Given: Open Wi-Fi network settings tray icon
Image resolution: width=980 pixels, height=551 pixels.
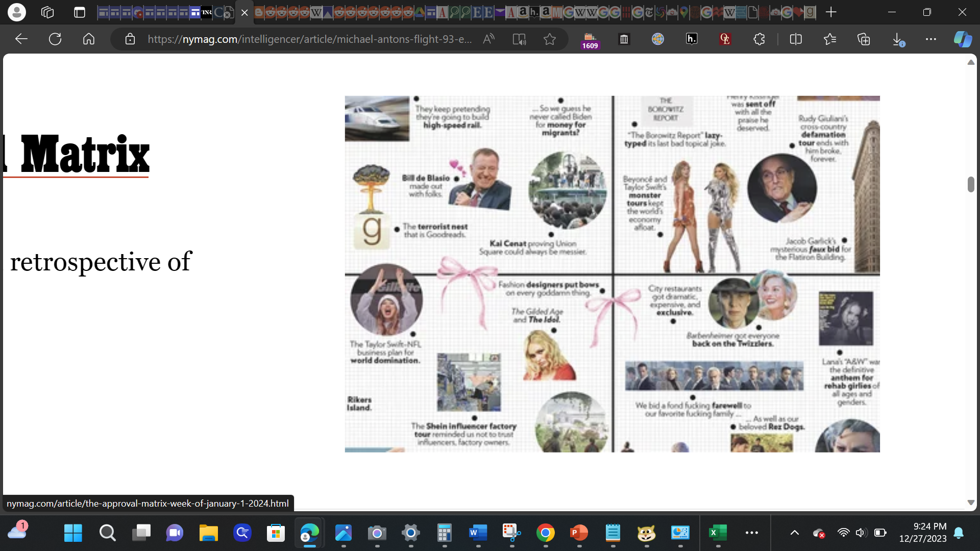Looking at the screenshot, I should pos(843,533).
